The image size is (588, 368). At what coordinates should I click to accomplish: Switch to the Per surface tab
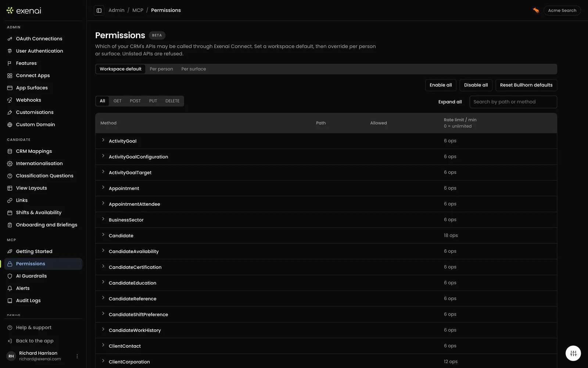[194, 69]
